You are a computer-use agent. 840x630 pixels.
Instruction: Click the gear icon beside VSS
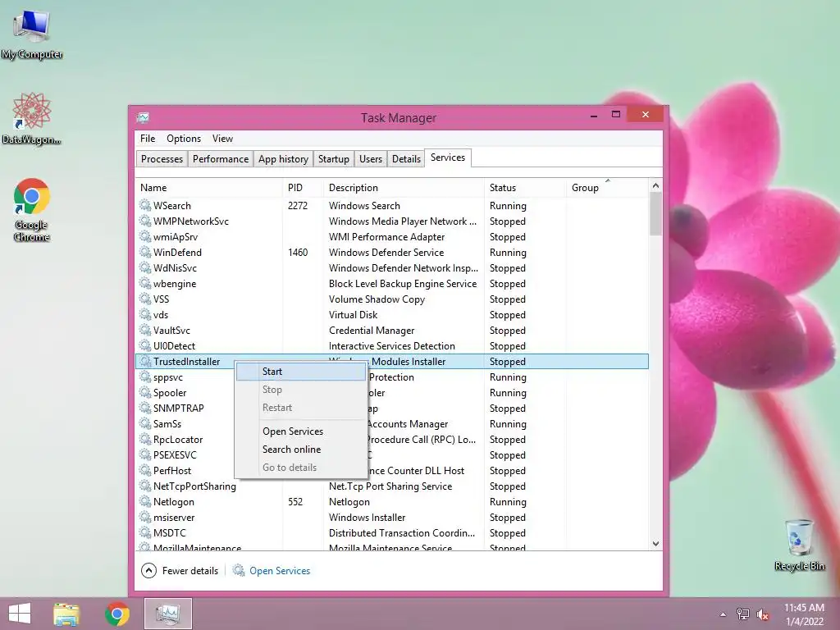pyautogui.click(x=145, y=299)
